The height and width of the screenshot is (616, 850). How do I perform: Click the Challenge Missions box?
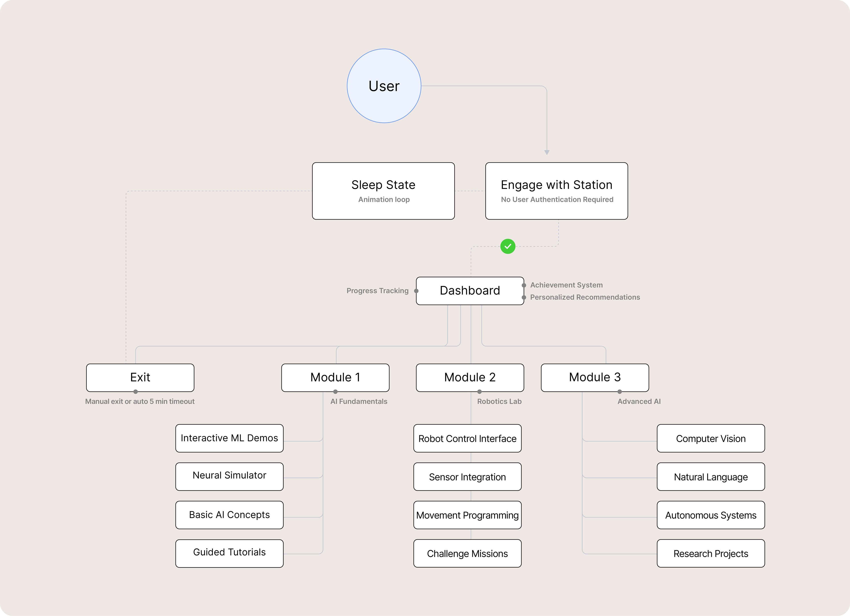tap(467, 553)
